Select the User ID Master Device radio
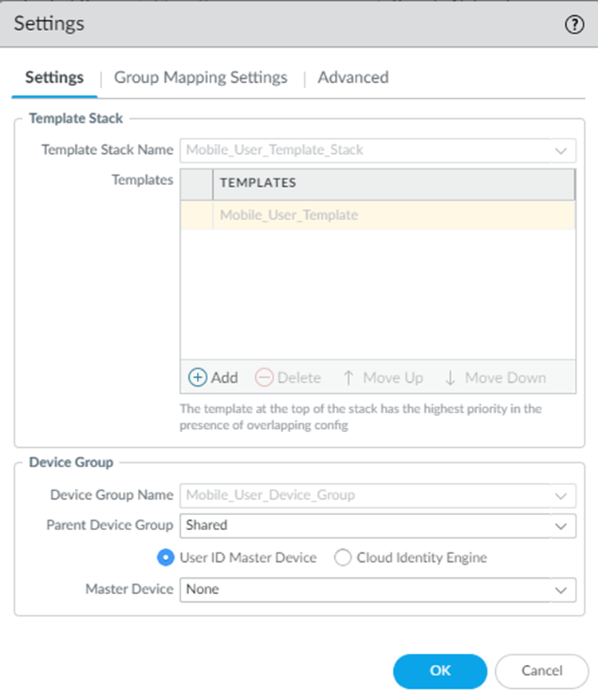 pos(166,558)
